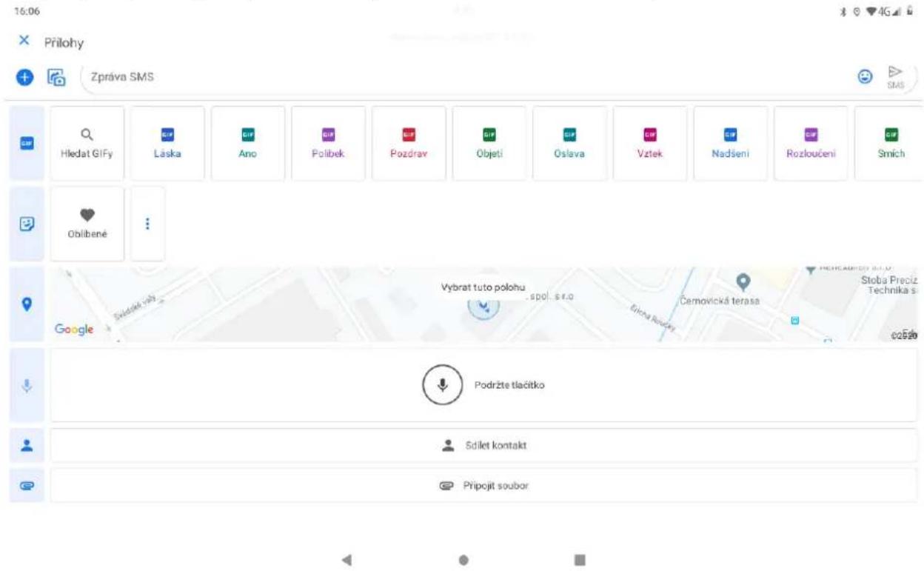Click the Přílohy header title

tap(63, 43)
